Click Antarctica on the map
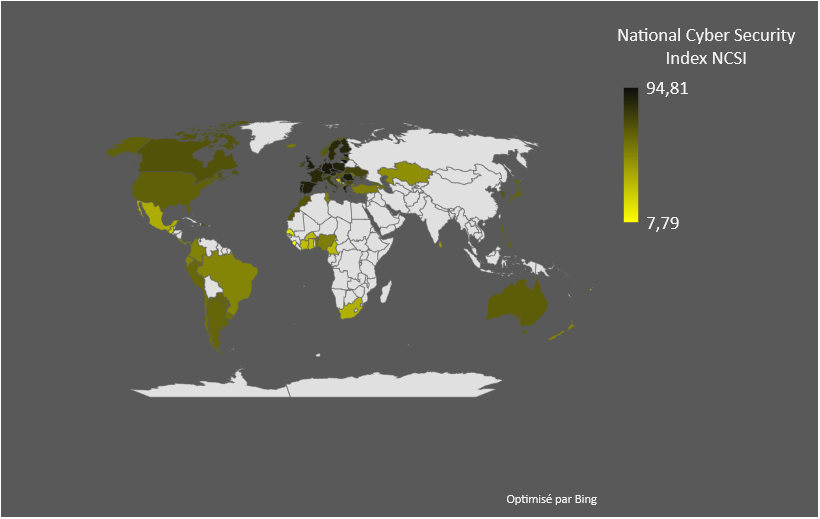 coord(314,385)
